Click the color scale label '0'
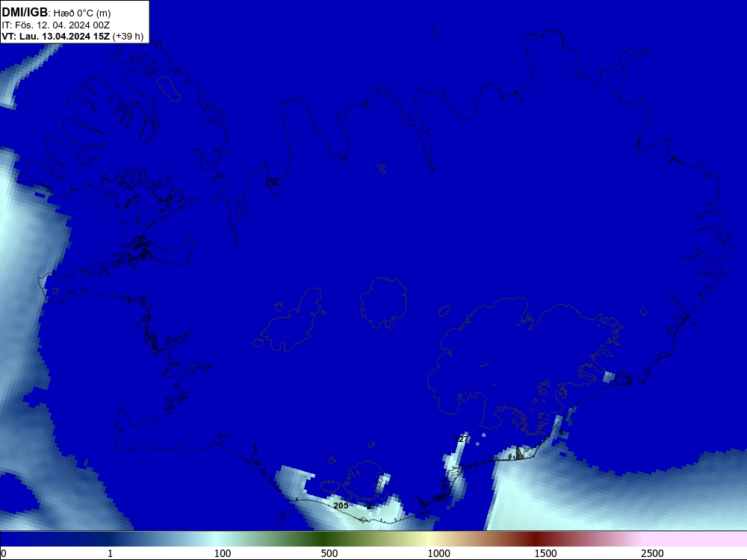This screenshot has height=560, width=747. coord(4,553)
